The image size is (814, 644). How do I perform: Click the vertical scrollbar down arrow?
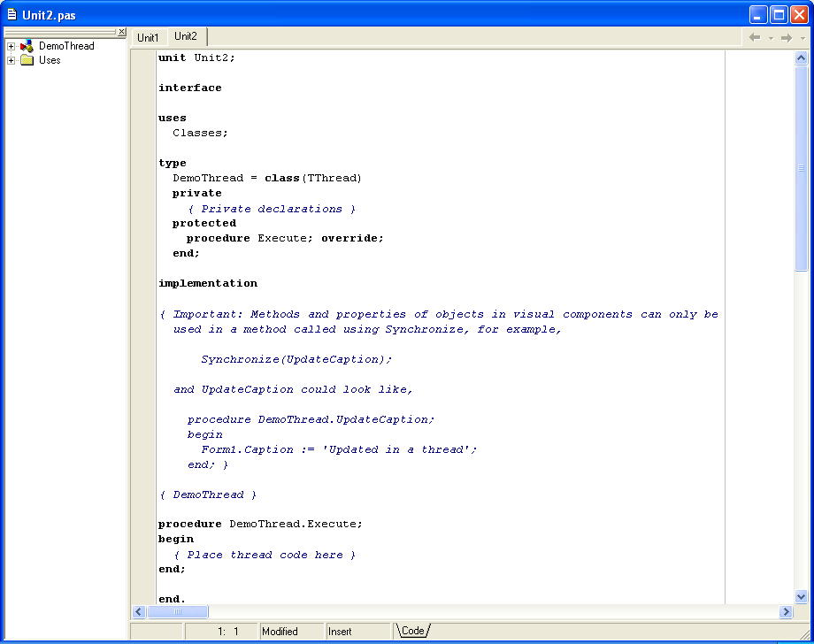pyautogui.click(x=801, y=597)
